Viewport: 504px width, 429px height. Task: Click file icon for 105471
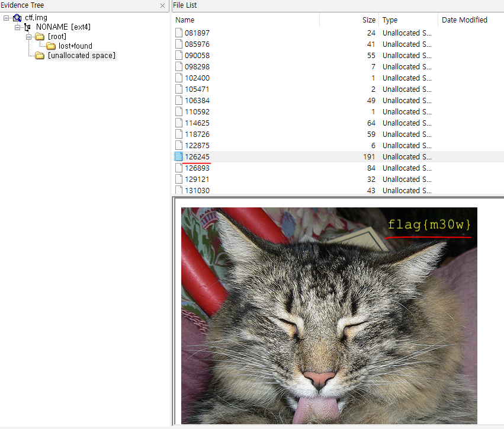point(179,89)
